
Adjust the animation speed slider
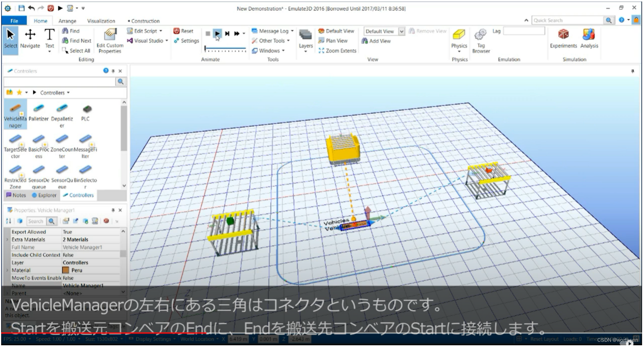click(x=225, y=49)
